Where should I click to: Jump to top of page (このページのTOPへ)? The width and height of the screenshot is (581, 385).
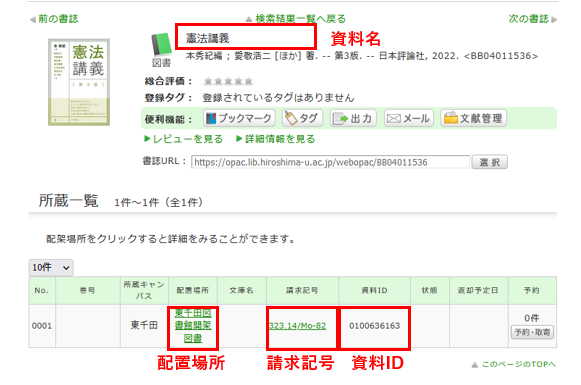514,365
